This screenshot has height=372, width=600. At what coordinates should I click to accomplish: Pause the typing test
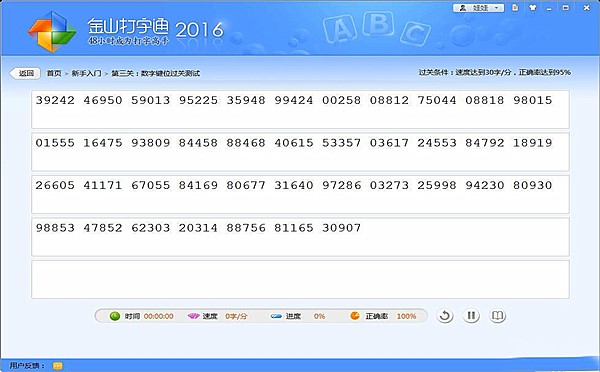click(471, 316)
